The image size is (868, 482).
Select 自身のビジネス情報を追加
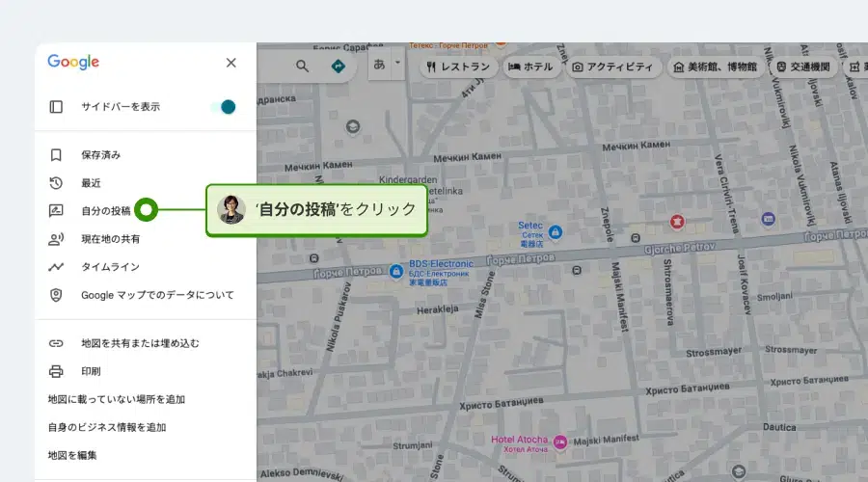coord(107,427)
